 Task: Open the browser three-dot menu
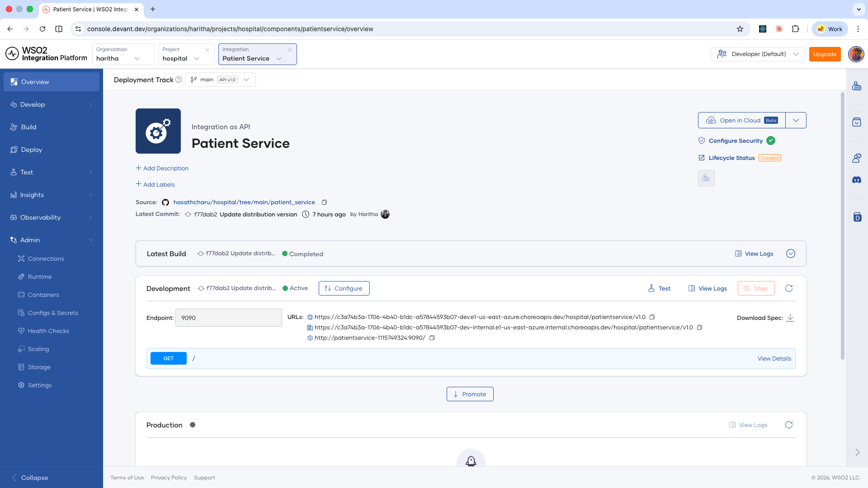(858, 29)
